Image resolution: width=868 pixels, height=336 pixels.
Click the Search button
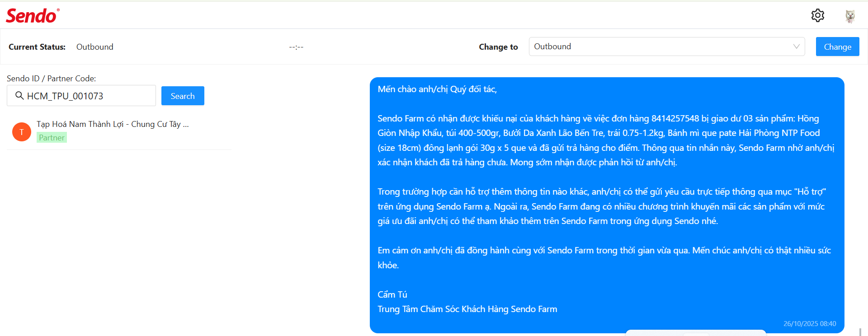[x=183, y=96]
